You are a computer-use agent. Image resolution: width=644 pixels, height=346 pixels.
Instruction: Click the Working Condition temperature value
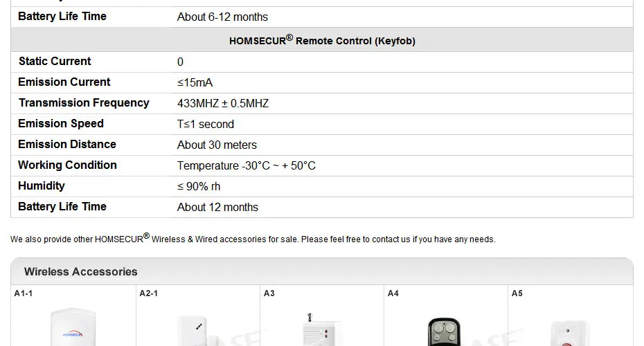point(247,166)
